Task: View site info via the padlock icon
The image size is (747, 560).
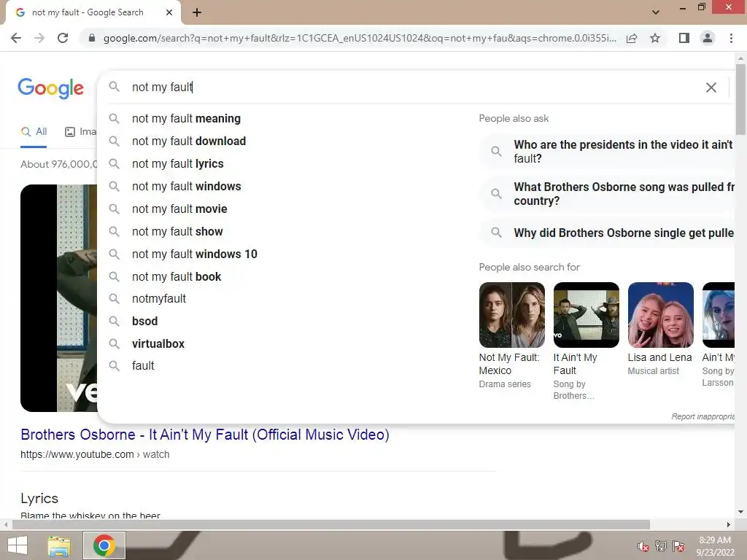Action: pos(92,38)
